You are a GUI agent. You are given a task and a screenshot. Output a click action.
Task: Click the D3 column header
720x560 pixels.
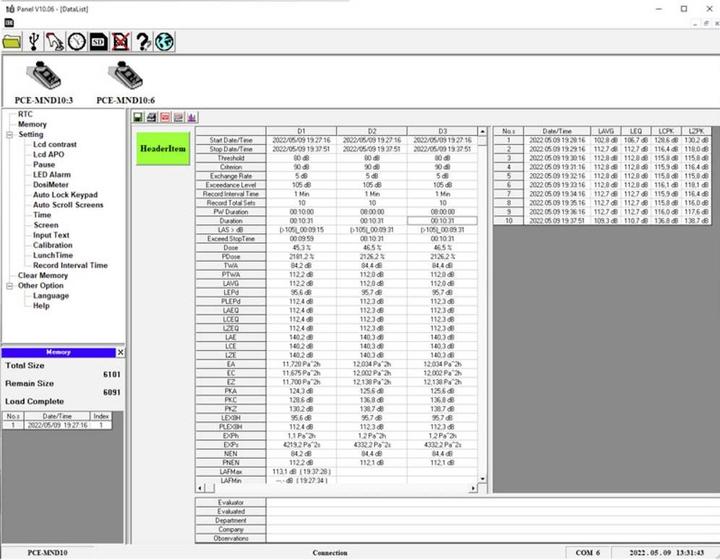(x=442, y=131)
